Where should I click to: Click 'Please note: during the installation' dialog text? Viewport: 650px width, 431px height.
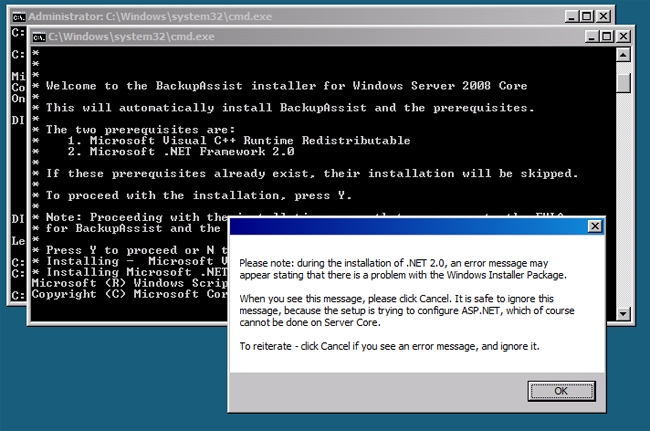click(403, 269)
